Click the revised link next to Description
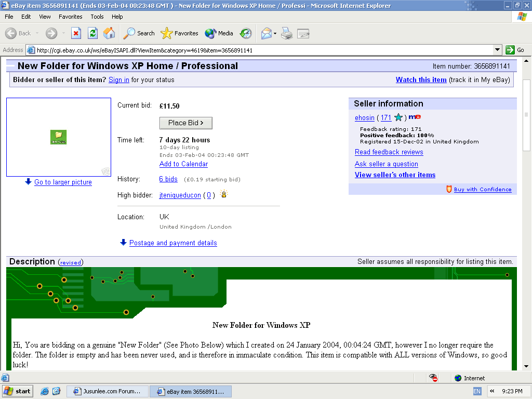The image size is (532, 399). 71,262
